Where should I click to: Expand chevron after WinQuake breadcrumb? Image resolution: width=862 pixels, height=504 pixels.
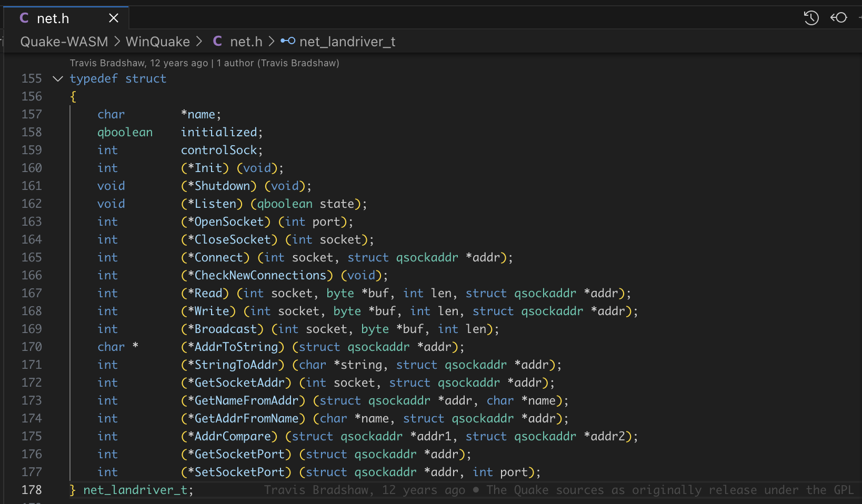tap(199, 42)
